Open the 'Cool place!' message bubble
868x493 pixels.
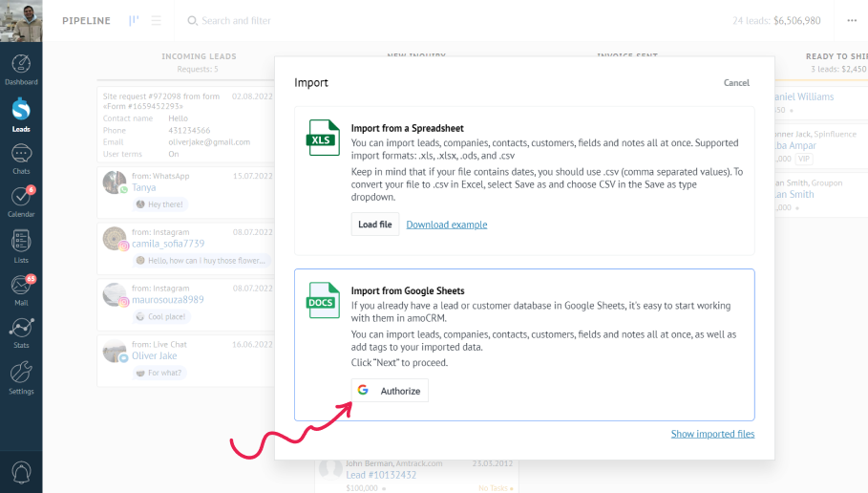[161, 317]
